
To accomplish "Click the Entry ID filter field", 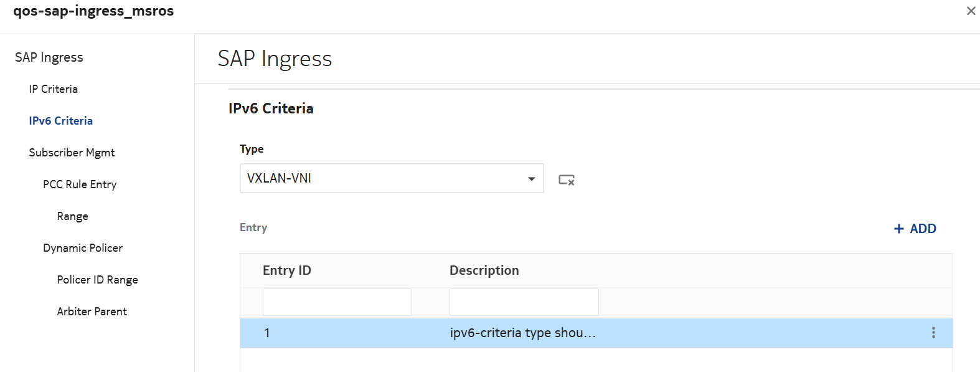I will (x=337, y=302).
